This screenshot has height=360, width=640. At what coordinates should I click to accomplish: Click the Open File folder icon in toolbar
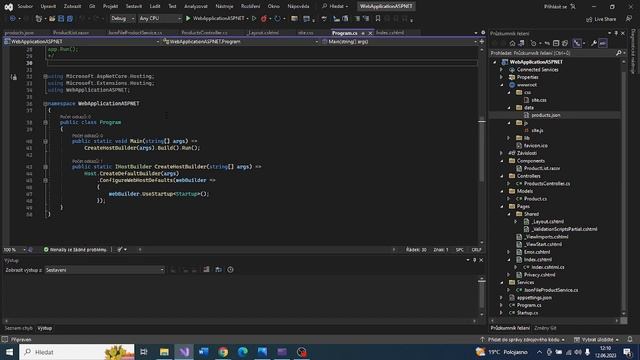[x=52, y=18]
